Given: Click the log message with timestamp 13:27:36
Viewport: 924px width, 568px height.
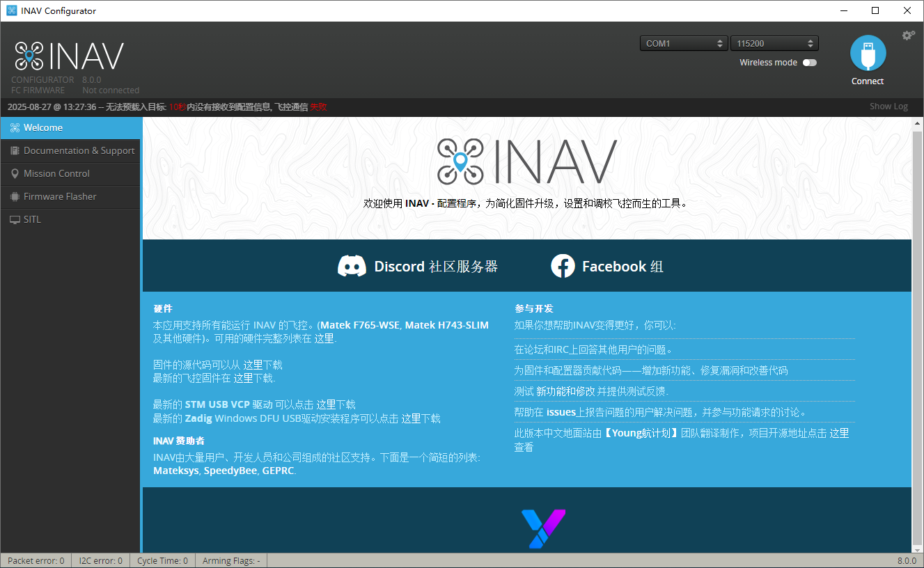Looking at the screenshot, I should pyautogui.click(x=167, y=106).
